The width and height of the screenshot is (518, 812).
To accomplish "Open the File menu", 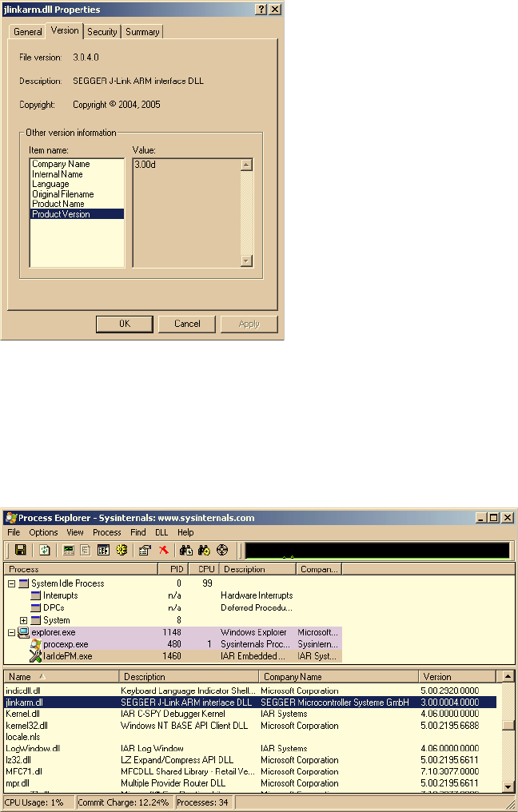I will pyautogui.click(x=14, y=532).
